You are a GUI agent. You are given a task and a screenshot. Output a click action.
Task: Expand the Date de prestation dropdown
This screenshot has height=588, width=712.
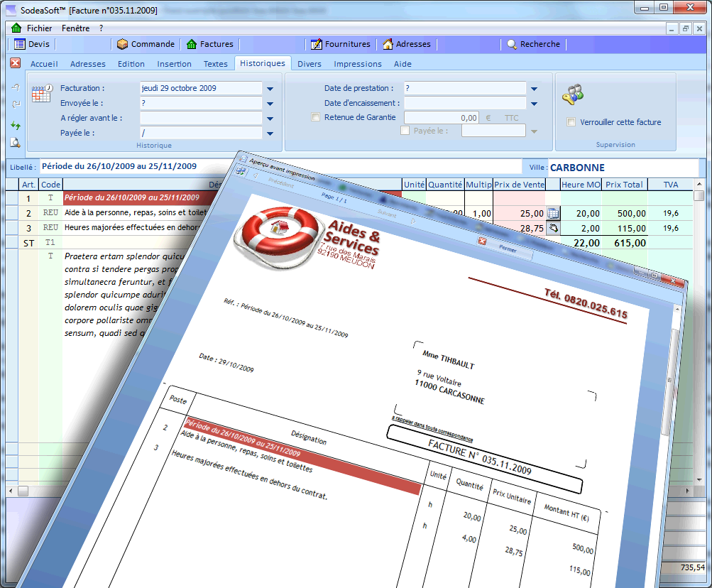tap(535, 89)
